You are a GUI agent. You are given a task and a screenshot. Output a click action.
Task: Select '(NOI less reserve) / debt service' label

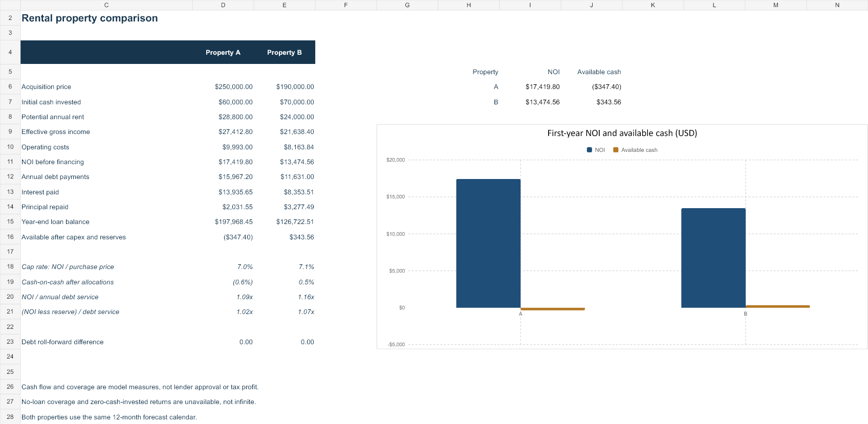tap(71, 312)
